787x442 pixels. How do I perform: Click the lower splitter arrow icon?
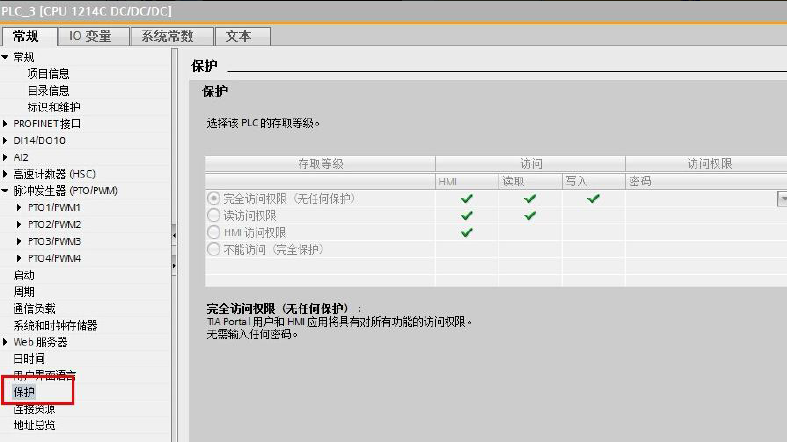(174, 264)
